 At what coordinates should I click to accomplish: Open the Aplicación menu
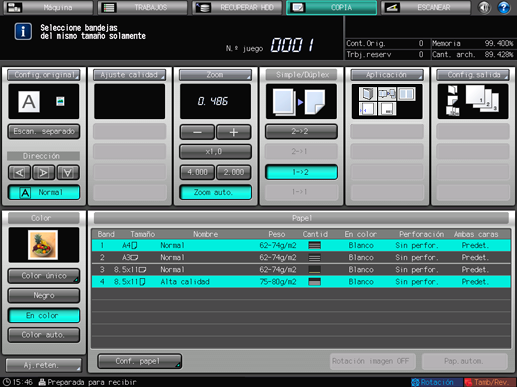click(x=387, y=75)
